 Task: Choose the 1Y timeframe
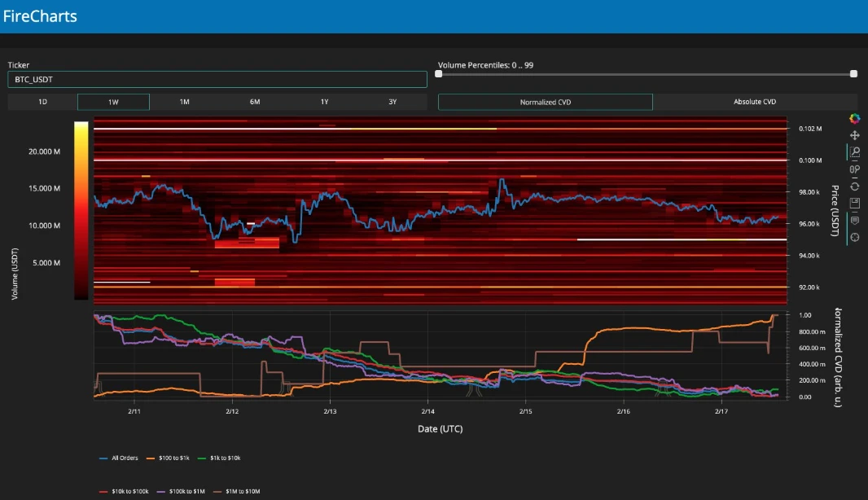(x=324, y=102)
